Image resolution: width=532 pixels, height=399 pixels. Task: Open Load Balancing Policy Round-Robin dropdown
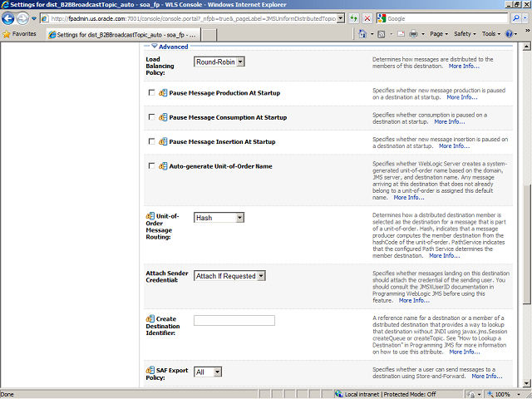click(x=219, y=62)
